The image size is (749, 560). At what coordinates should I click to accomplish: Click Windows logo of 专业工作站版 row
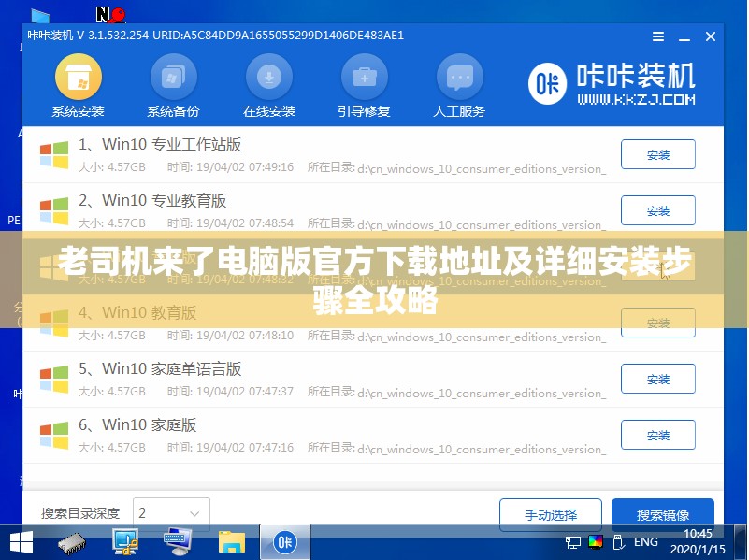coord(54,154)
